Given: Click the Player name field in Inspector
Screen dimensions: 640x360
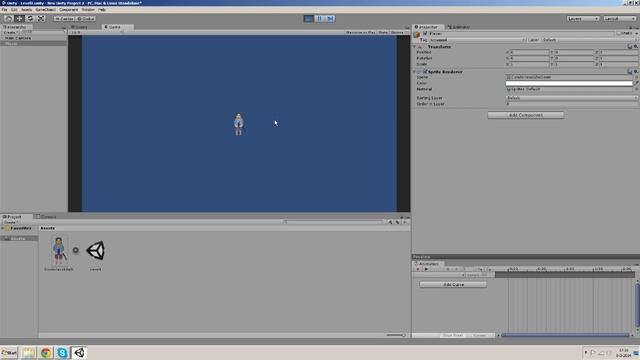Looking at the screenshot, I should click(521, 33).
